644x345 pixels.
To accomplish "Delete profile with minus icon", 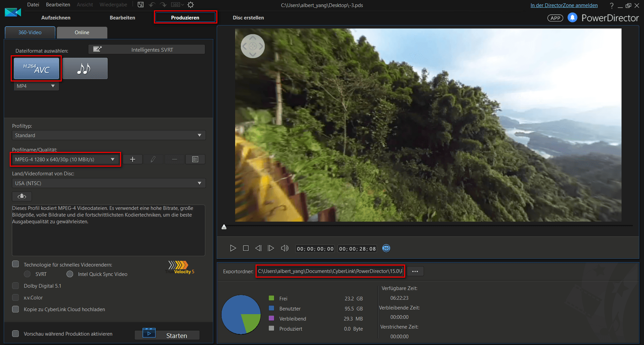I will tap(174, 159).
